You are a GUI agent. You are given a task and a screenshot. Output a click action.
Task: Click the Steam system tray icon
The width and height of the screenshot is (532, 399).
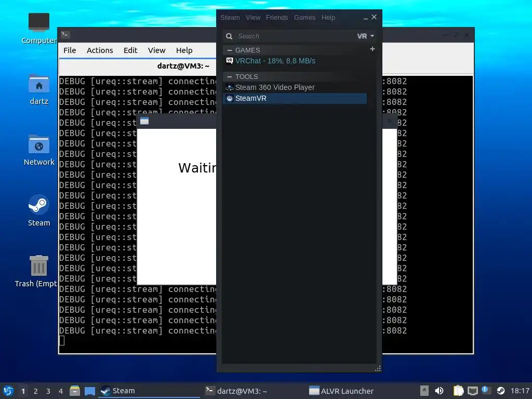[x=501, y=391]
